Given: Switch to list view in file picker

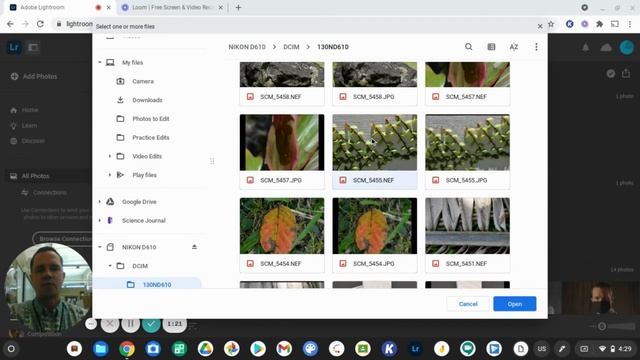Looking at the screenshot, I should (491, 47).
